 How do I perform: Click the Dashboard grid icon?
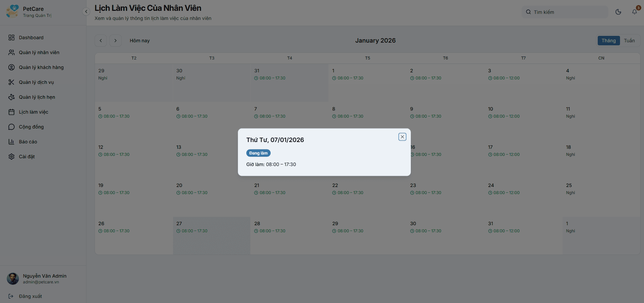coord(11,38)
